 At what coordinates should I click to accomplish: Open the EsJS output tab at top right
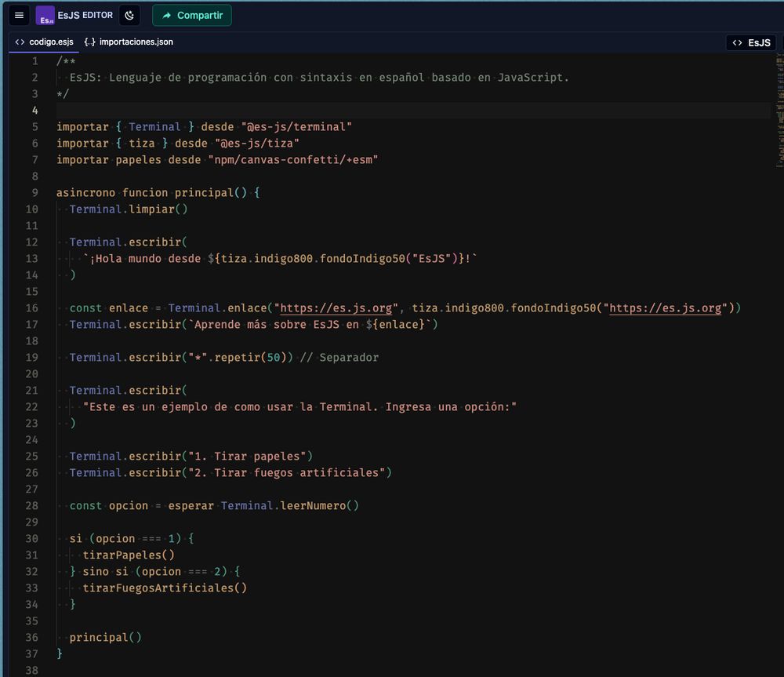(751, 43)
